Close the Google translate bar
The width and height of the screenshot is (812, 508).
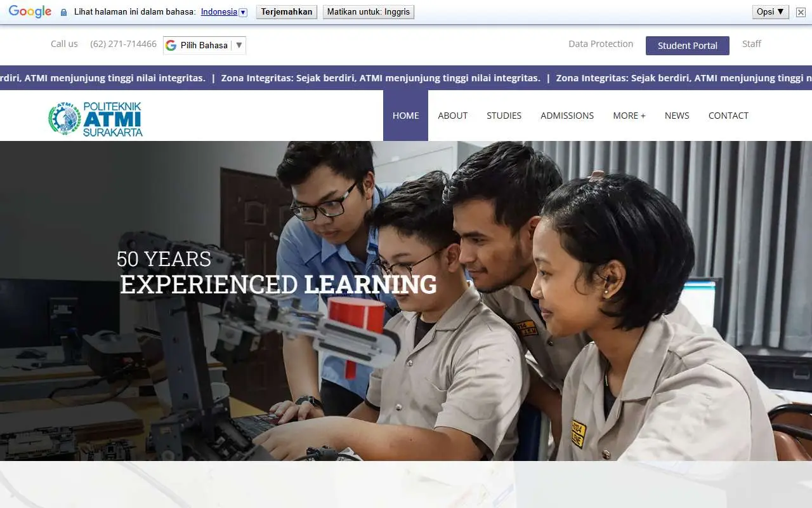801,12
